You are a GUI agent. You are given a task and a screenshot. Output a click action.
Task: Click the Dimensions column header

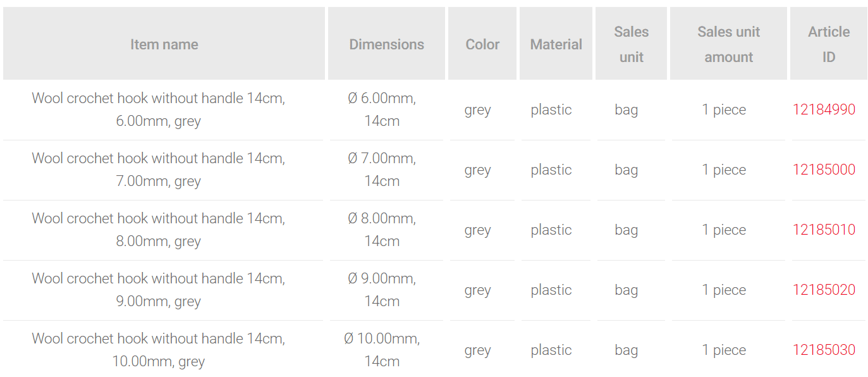[x=386, y=44]
